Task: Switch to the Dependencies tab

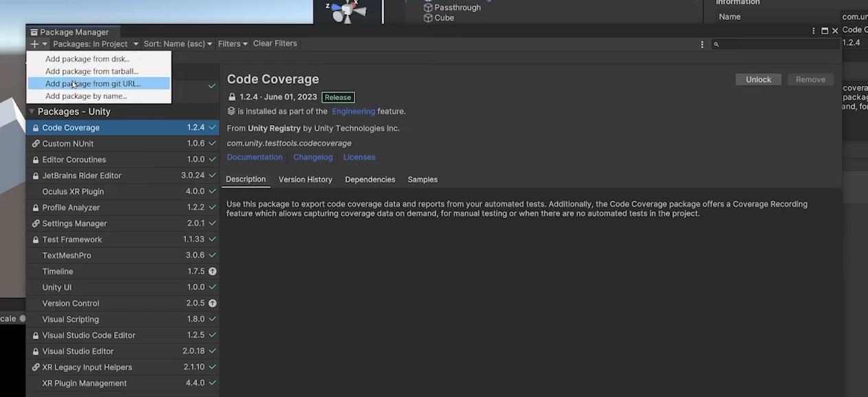Action: [370, 179]
